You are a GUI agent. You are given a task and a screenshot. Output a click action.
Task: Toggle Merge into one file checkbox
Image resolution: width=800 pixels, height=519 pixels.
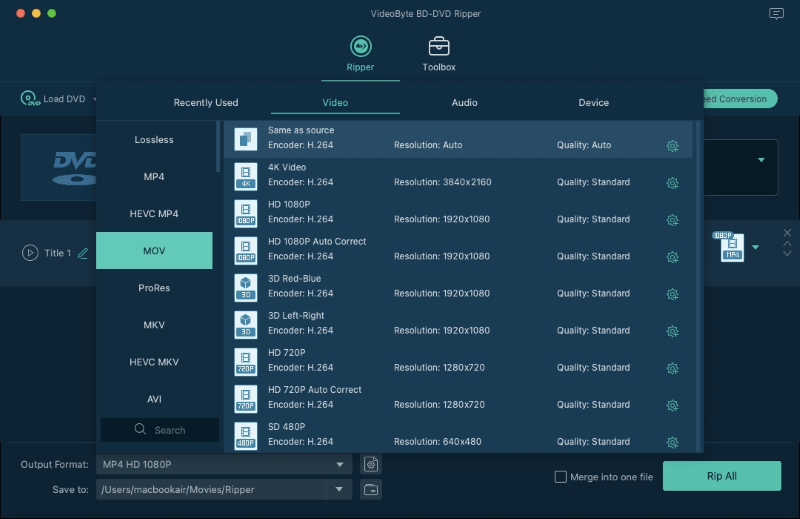click(x=561, y=477)
